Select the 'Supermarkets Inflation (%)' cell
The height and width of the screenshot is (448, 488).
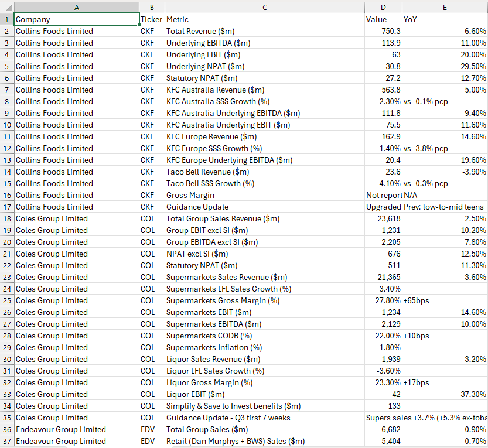click(265, 347)
